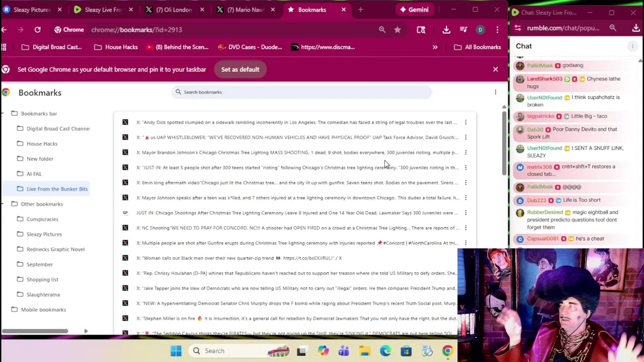The height and width of the screenshot is (362, 644).
Task: Dismiss the default browser banner
Action: tap(495, 69)
